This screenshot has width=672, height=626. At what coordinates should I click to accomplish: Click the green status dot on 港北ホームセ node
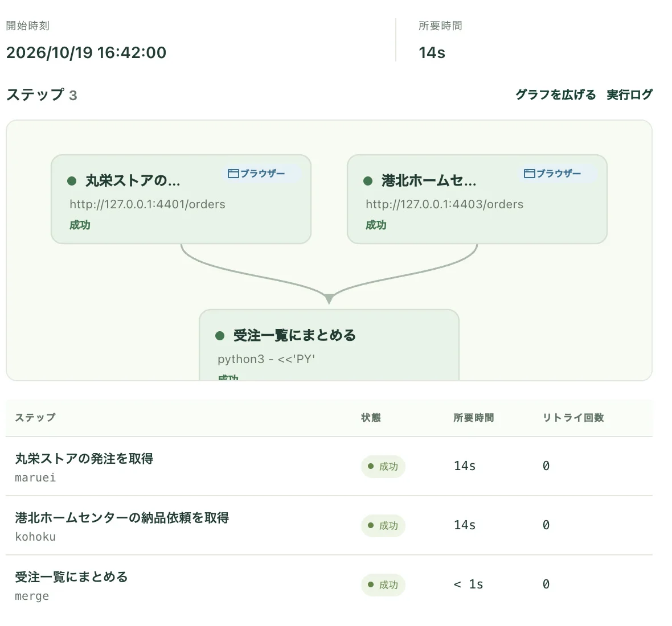(368, 181)
